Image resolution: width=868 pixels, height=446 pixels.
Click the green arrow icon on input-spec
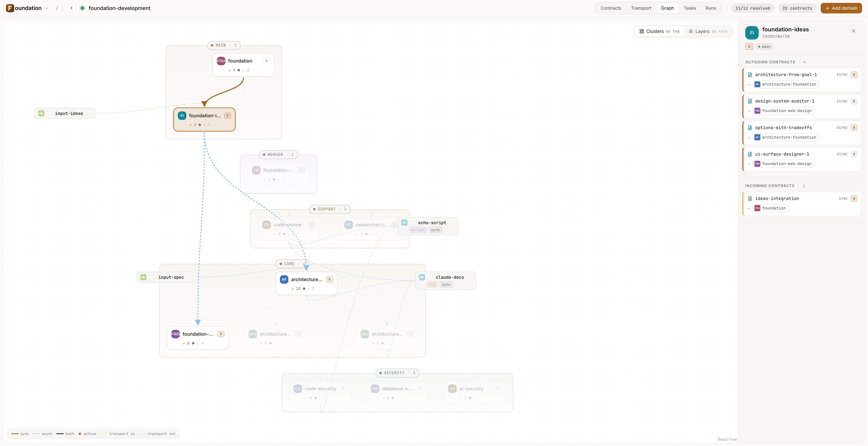[143, 277]
